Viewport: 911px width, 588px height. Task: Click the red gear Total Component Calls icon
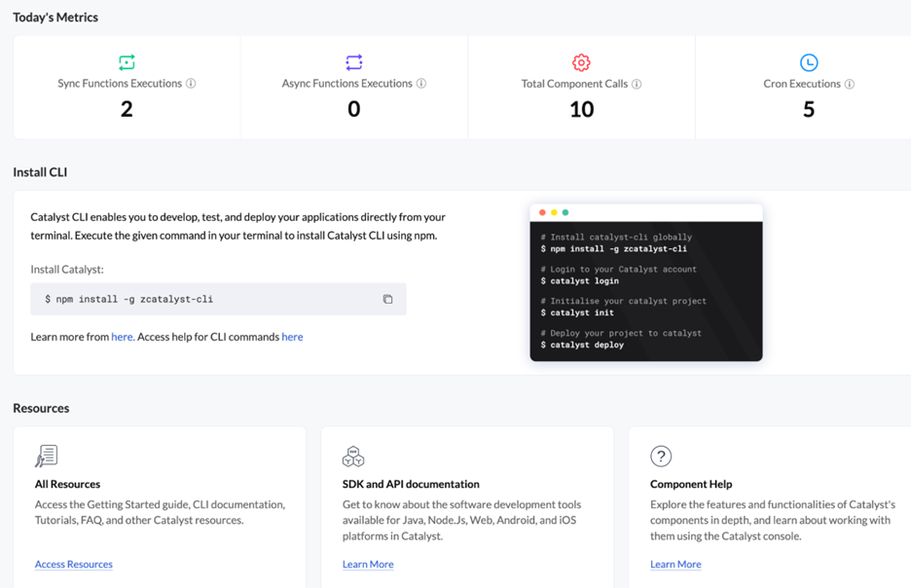(x=581, y=62)
